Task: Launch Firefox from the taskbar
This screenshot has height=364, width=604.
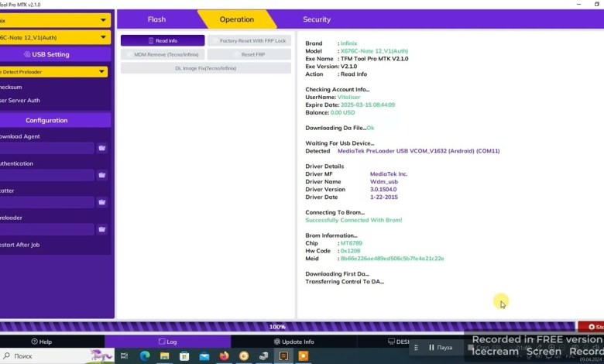Action: 225,356
